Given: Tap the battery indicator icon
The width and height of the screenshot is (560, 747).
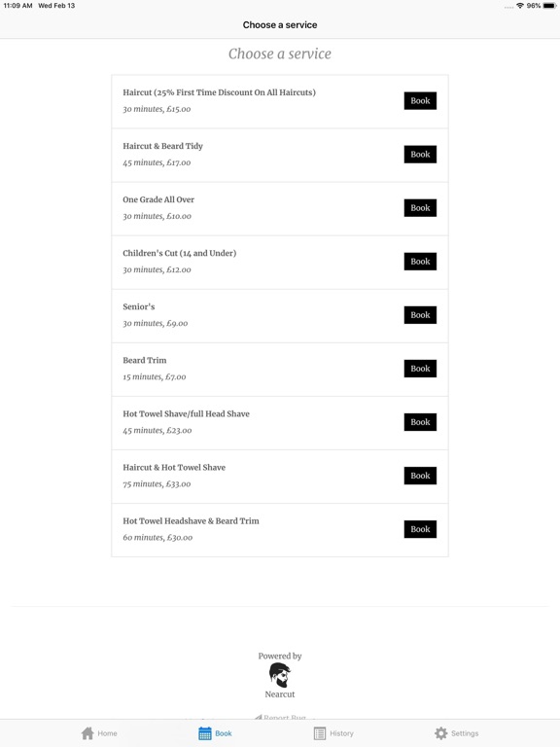Looking at the screenshot, I should coord(549,6).
